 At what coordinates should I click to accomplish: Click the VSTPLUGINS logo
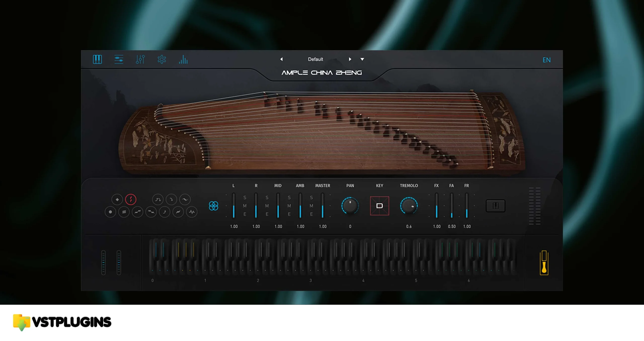[x=62, y=322]
